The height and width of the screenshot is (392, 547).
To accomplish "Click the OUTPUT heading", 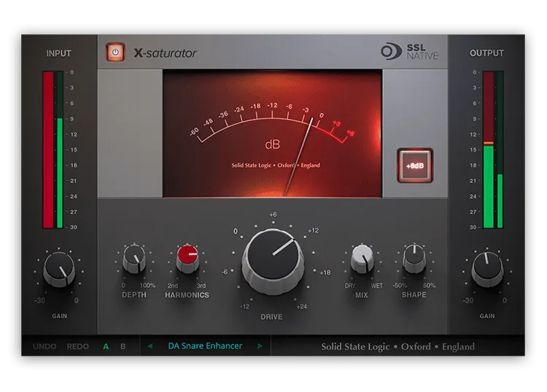I will (x=486, y=53).
